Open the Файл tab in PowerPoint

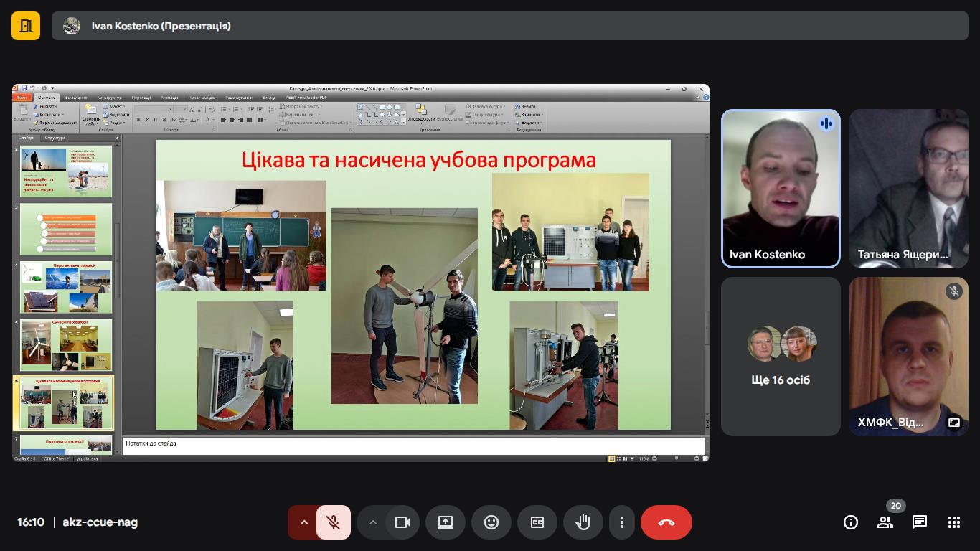[x=22, y=98]
